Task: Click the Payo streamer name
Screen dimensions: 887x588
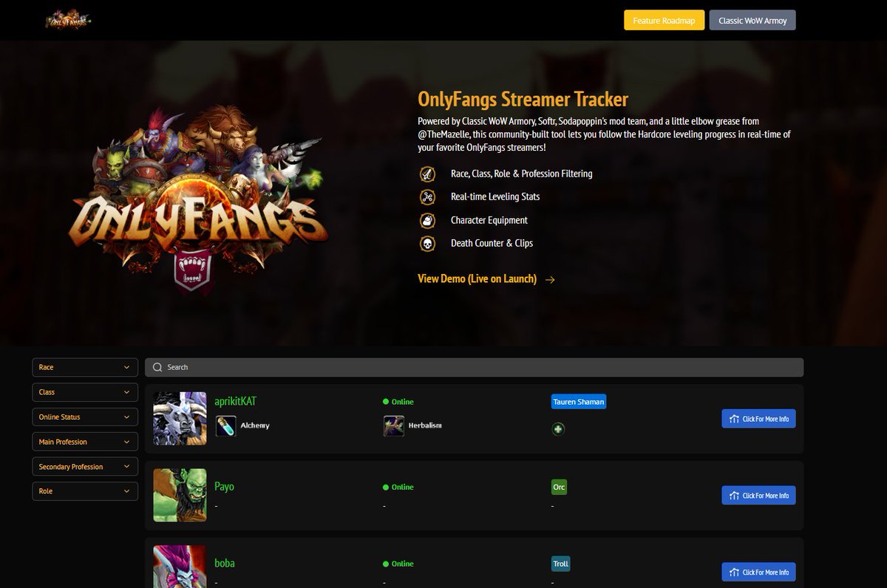Action: [224, 487]
